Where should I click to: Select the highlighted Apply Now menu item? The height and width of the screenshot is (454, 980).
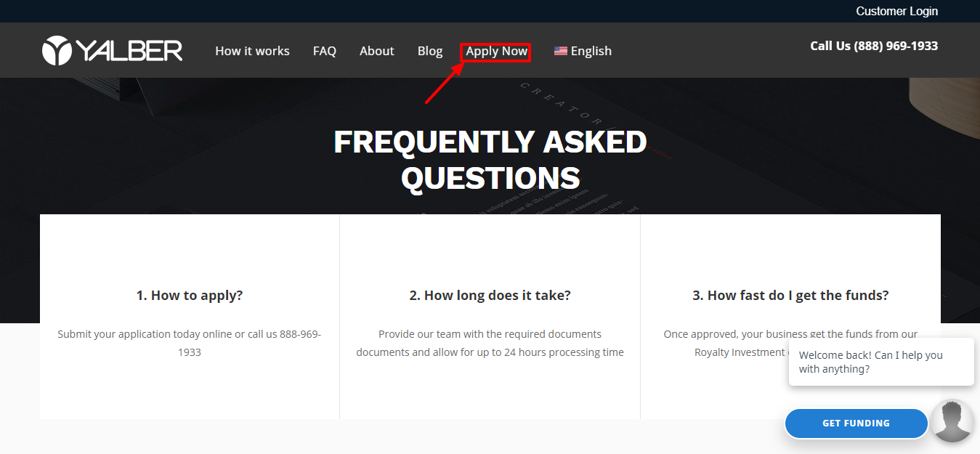[x=495, y=51]
